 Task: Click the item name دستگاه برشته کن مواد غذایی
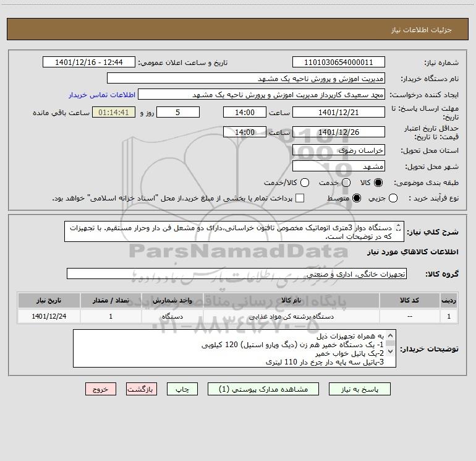pyautogui.click(x=291, y=316)
